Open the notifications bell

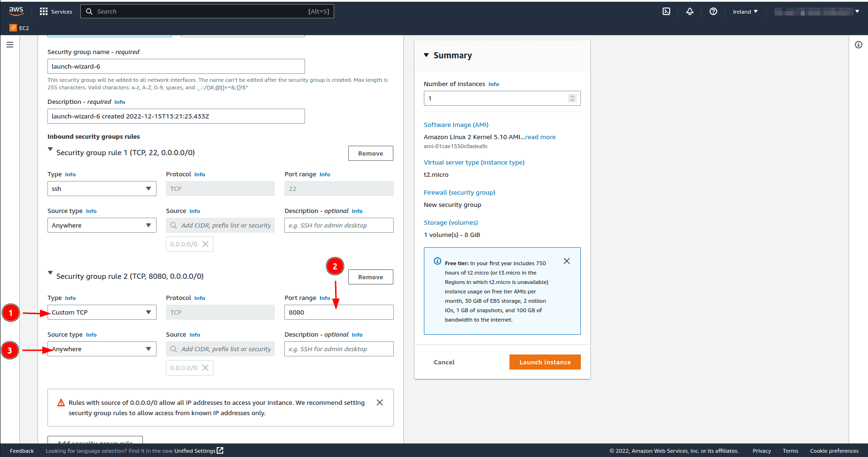(690, 11)
